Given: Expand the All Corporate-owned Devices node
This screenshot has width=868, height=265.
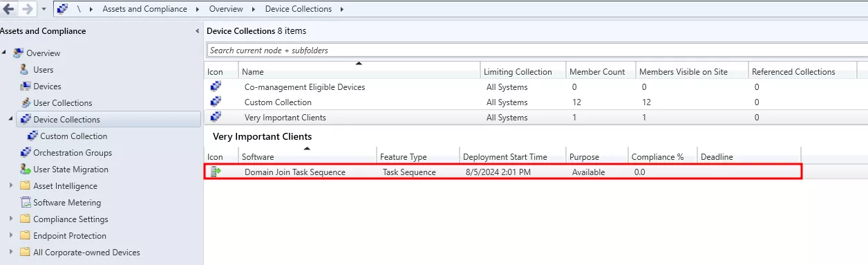Looking at the screenshot, I should 10,252.
